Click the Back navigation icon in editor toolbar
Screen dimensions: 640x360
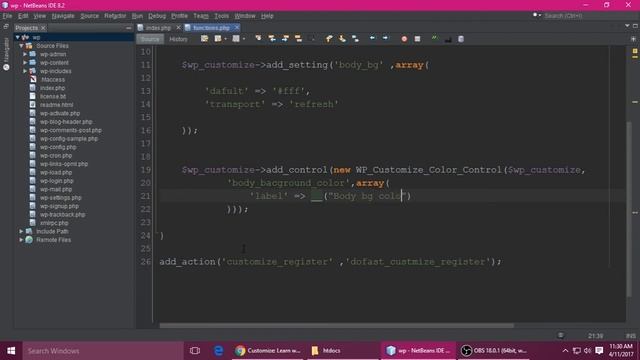(x=218, y=39)
